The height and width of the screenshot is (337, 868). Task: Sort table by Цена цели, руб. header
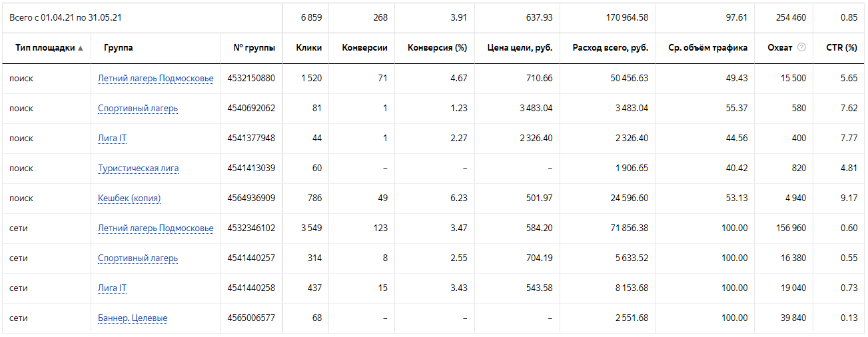click(x=520, y=48)
